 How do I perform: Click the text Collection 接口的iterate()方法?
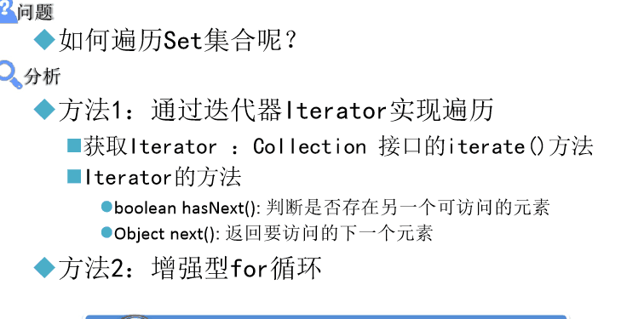point(423,146)
